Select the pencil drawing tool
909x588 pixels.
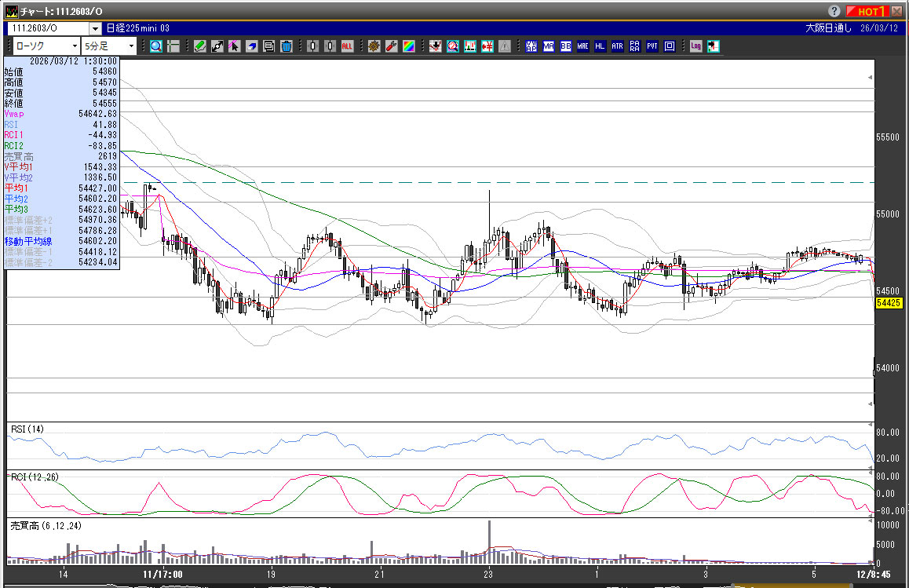200,46
